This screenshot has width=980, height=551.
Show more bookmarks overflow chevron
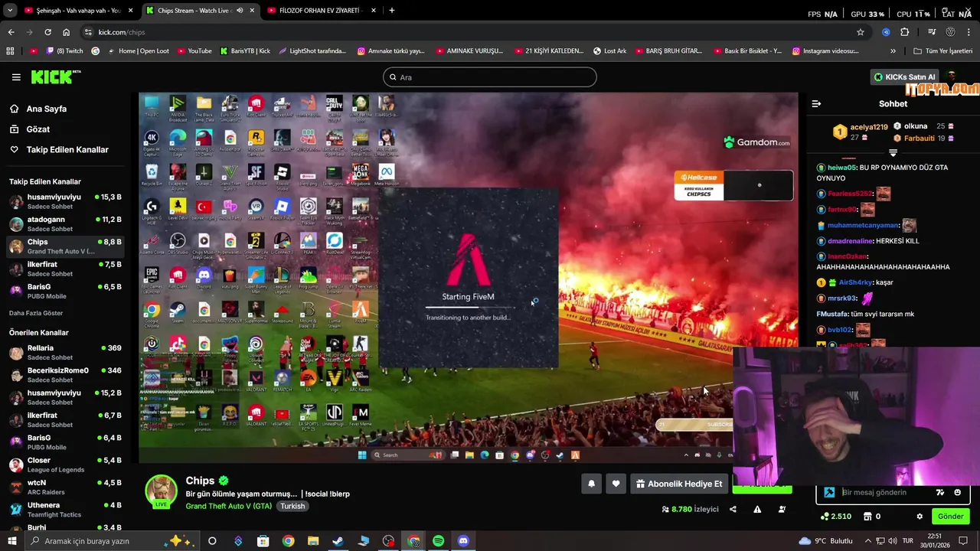tap(893, 51)
